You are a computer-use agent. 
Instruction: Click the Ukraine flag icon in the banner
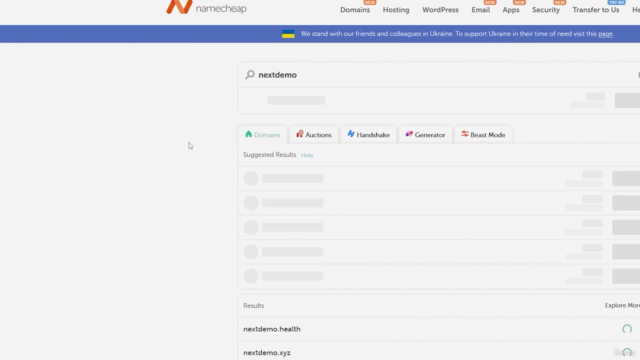(288, 34)
